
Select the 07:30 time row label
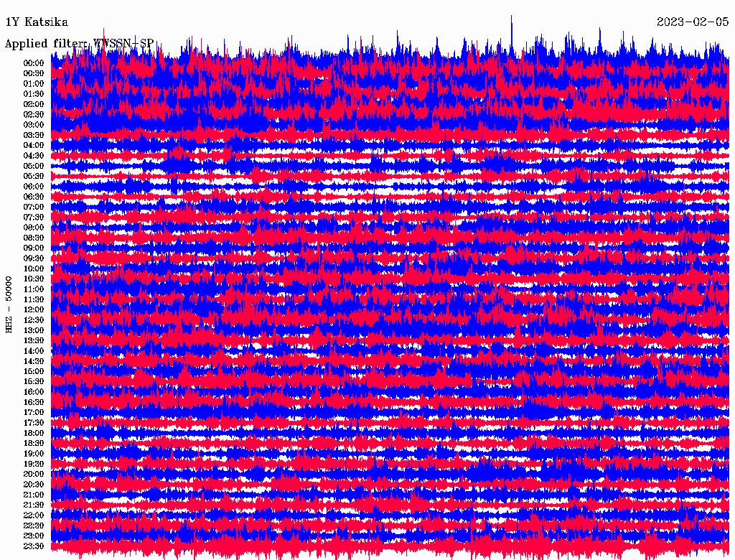coord(34,218)
